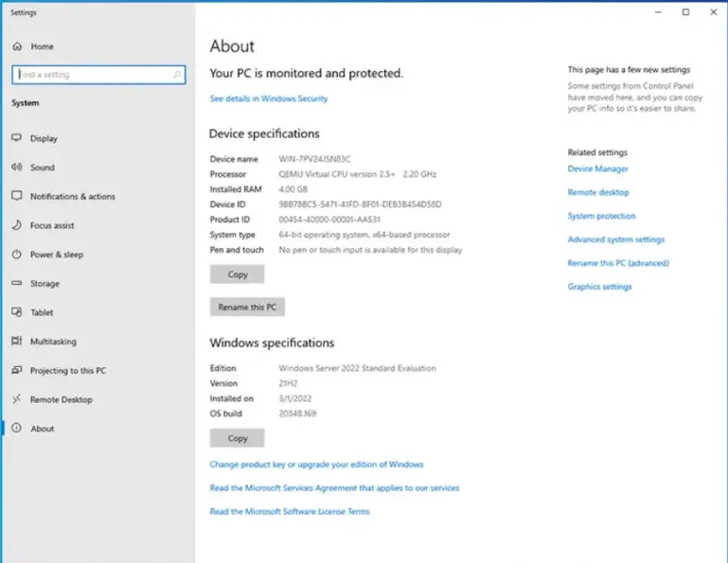Click the System heading in sidebar
Viewport: 728px width, 563px height.
(x=26, y=103)
